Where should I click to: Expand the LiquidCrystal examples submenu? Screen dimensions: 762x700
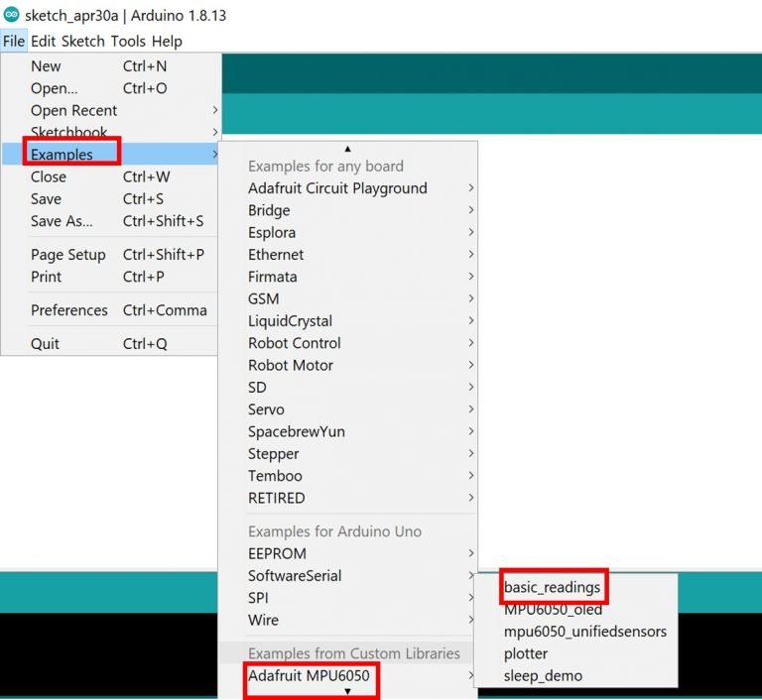pyautogui.click(x=290, y=321)
